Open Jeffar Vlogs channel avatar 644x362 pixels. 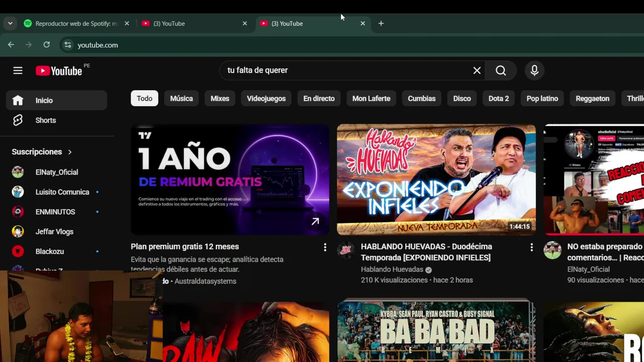[x=18, y=231]
